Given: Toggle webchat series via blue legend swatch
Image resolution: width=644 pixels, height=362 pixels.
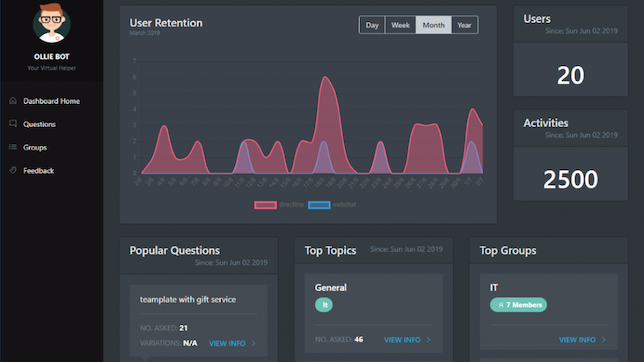Looking at the screenshot, I should click(x=319, y=205).
